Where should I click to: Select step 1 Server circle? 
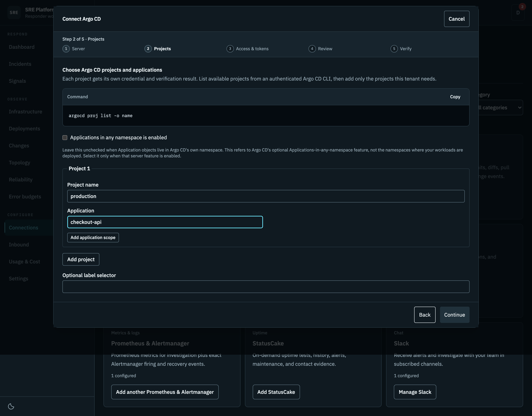66,49
